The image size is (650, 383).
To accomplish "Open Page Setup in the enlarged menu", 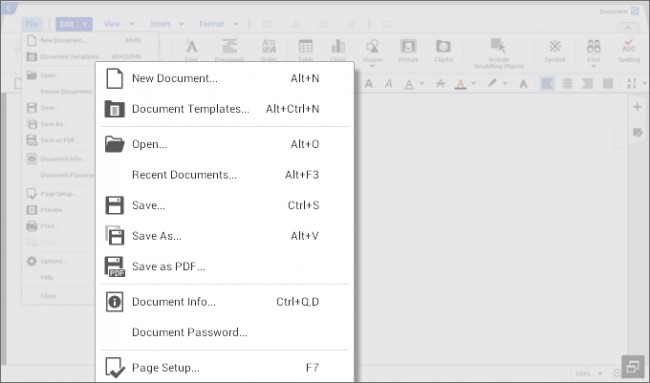I will [225, 368].
